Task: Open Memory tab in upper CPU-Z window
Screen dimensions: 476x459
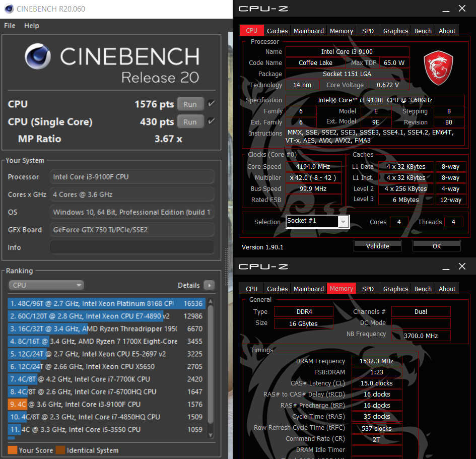Action: coord(341,31)
